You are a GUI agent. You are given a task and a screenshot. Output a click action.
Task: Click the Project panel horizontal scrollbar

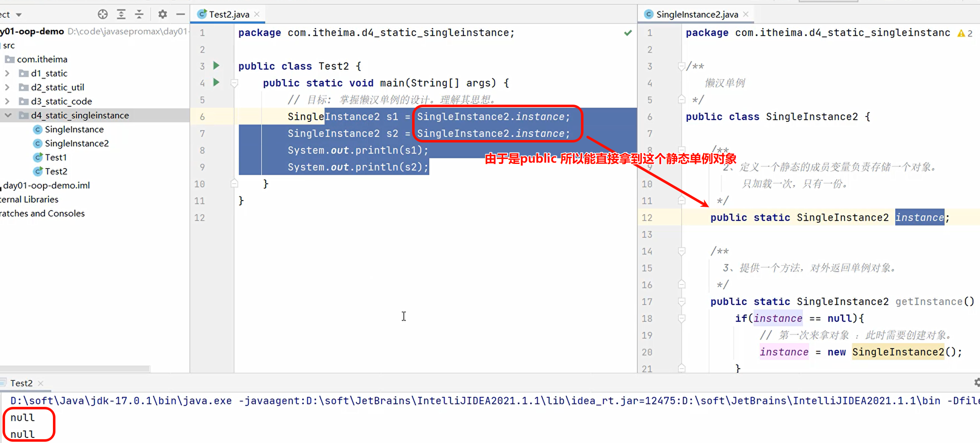tap(75, 369)
